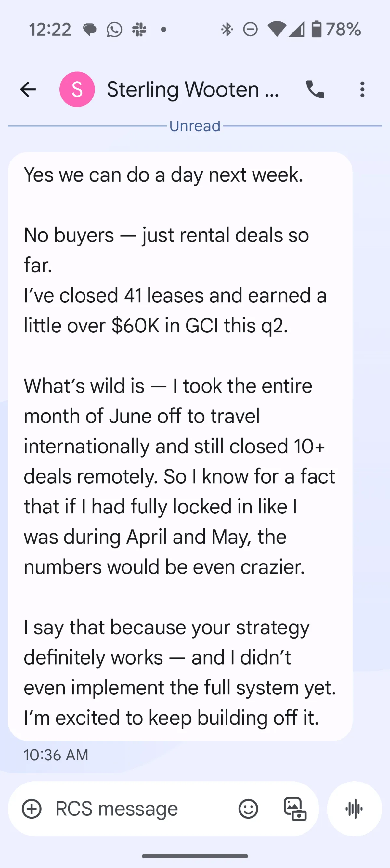The image size is (390, 868).
Task: Tap the 10:36 AM message timestamp
Action: 56,755
